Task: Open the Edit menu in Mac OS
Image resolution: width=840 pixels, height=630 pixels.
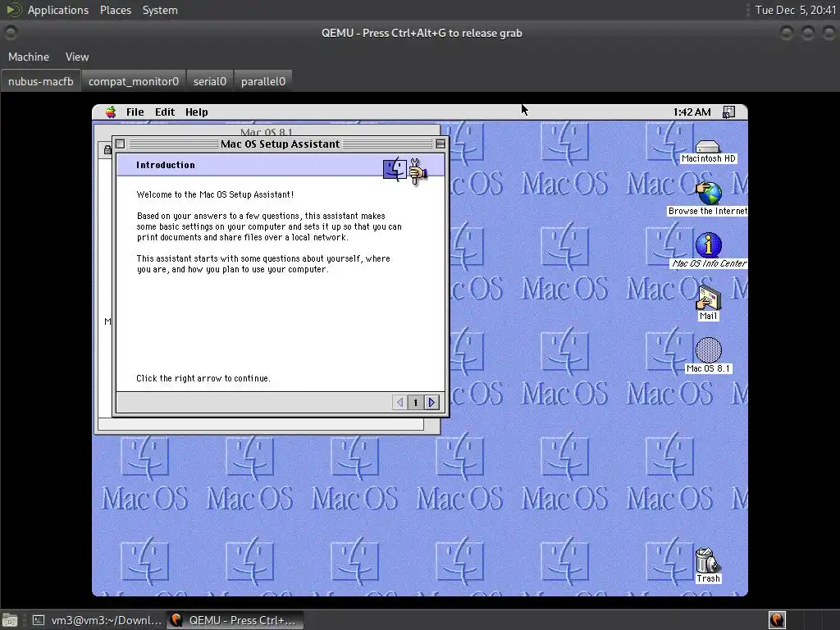Action: coord(165,112)
